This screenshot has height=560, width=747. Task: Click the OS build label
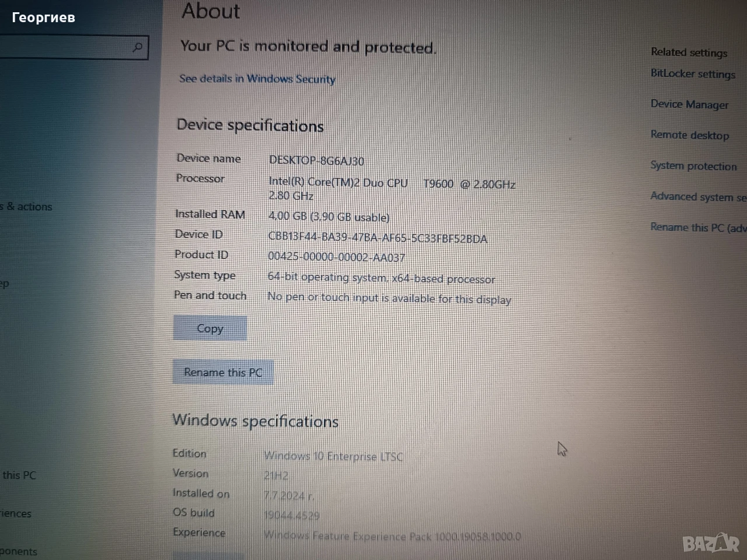(x=193, y=513)
